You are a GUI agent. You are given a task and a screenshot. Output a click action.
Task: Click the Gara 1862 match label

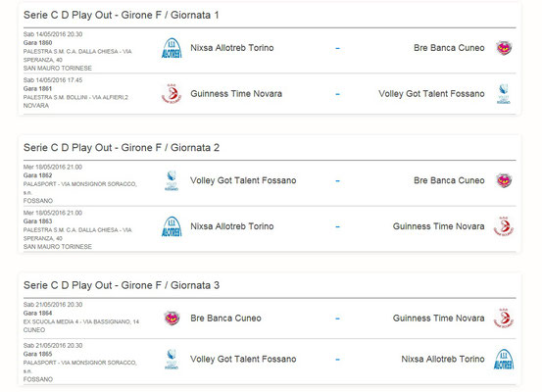point(37,175)
